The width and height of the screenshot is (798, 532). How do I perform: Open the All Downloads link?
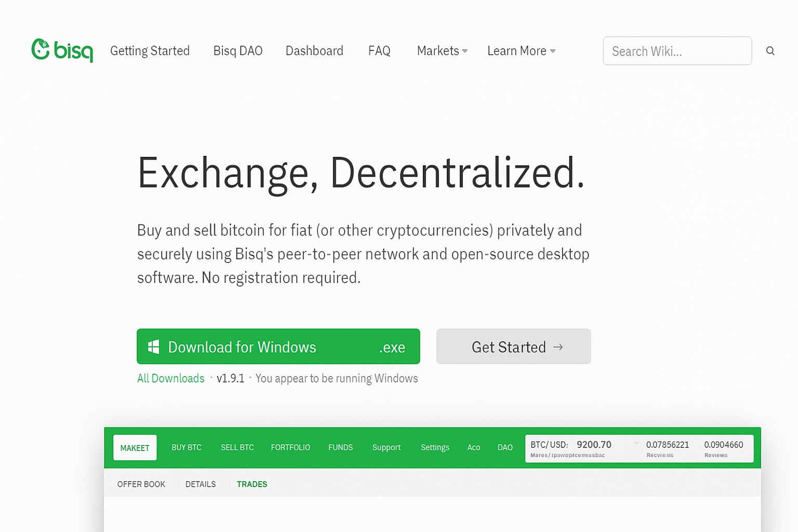pos(171,378)
